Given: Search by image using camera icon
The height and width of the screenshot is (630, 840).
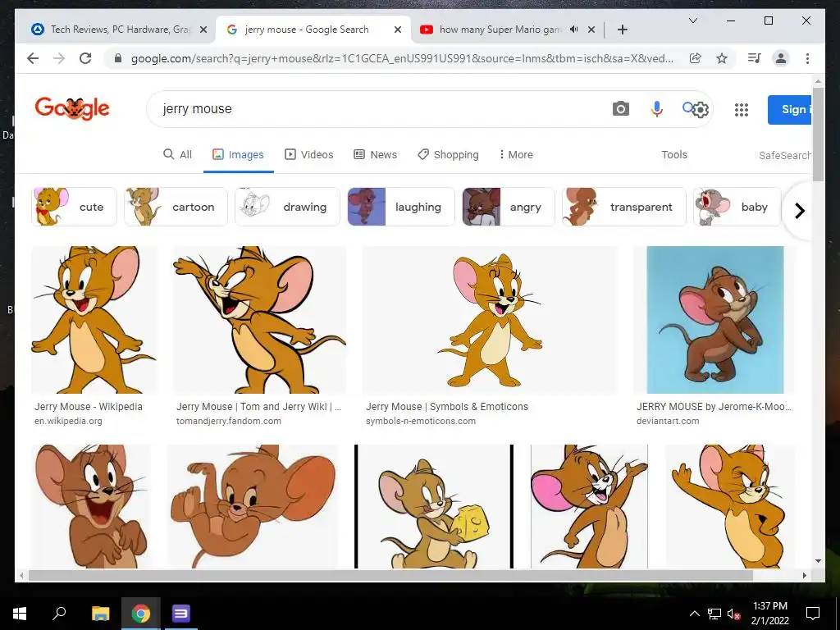Looking at the screenshot, I should 620,109.
